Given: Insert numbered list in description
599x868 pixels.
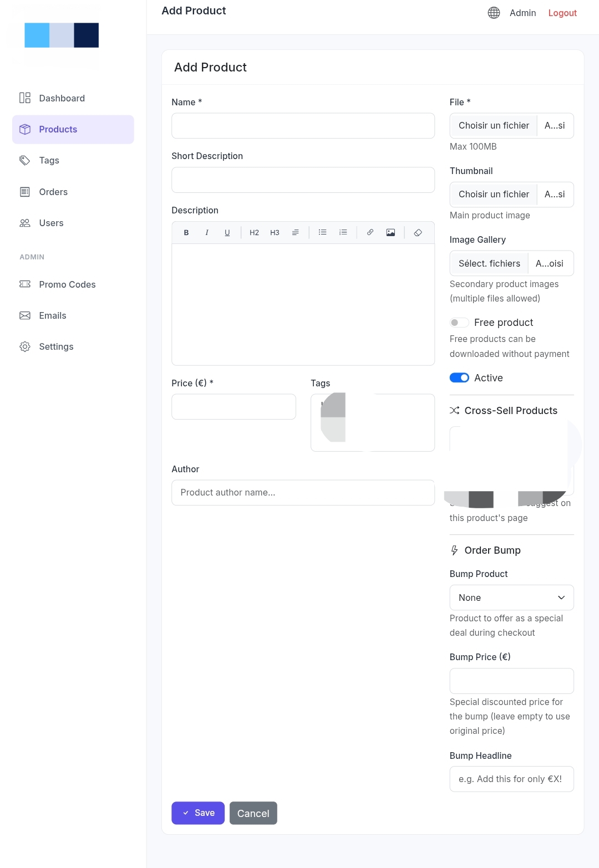Looking at the screenshot, I should click(343, 233).
